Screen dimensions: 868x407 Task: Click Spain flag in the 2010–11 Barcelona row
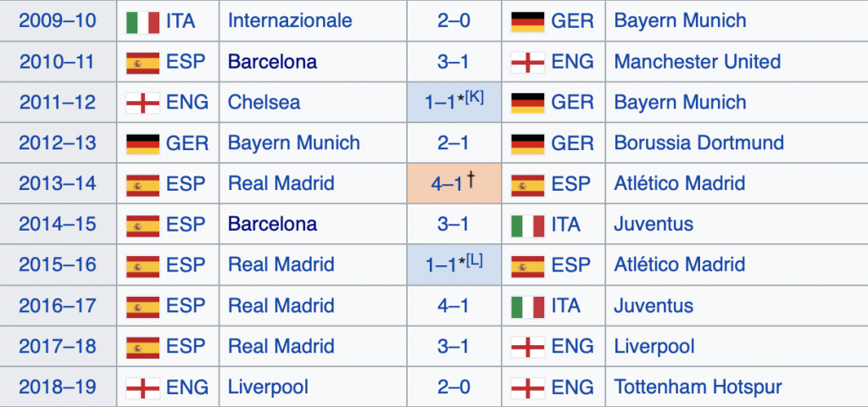point(141,62)
